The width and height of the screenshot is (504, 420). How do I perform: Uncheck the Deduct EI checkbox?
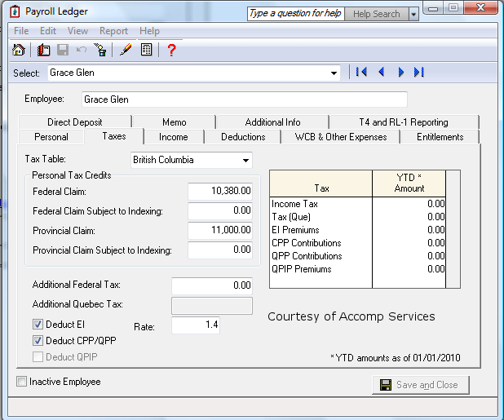[38, 325]
